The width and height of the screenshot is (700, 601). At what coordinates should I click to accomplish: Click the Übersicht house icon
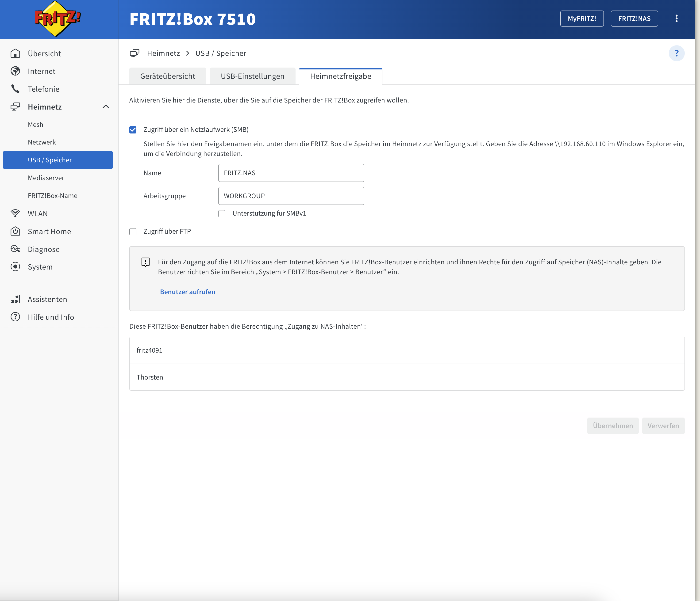pyautogui.click(x=15, y=53)
